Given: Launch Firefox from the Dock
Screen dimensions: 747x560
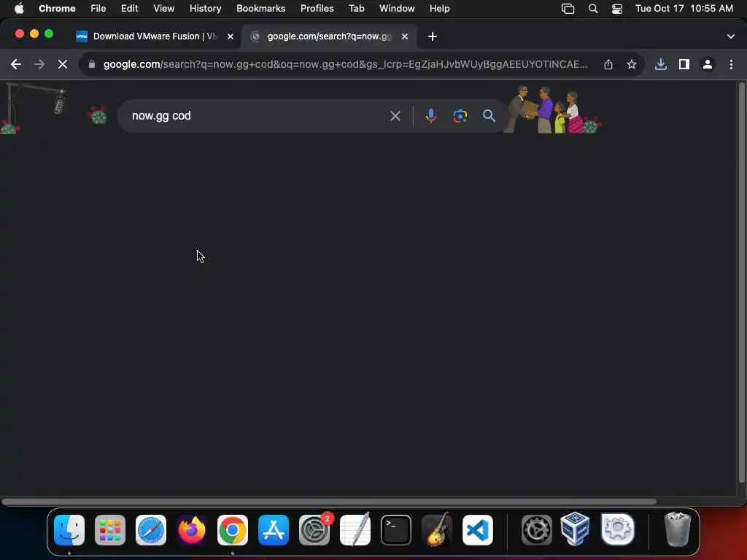Looking at the screenshot, I should coord(192,530).
